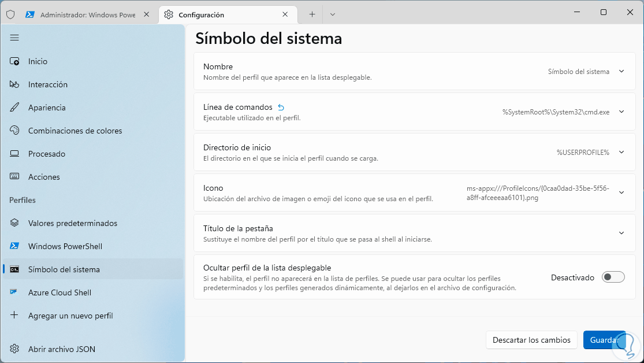
Task: Select the Azure Cloud Shell profile
Action: point(59,292)
